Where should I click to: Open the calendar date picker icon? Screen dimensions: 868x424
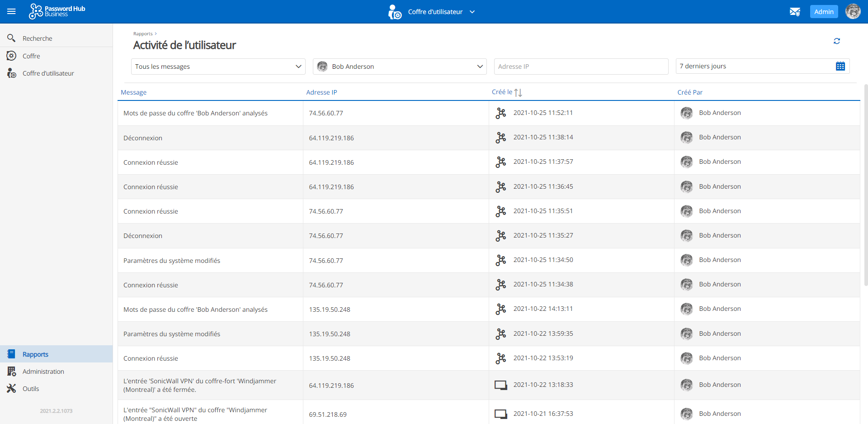(x=840, y=67)
